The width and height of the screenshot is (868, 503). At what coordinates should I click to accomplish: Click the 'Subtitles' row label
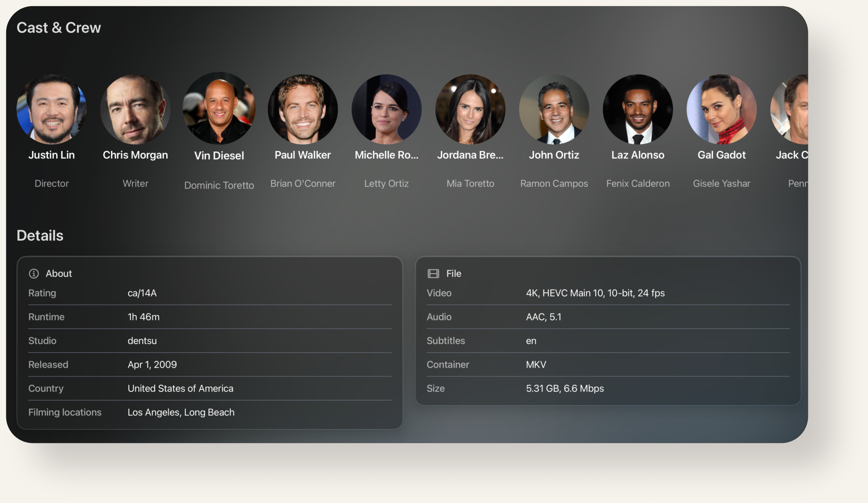(x=446, y=341)
